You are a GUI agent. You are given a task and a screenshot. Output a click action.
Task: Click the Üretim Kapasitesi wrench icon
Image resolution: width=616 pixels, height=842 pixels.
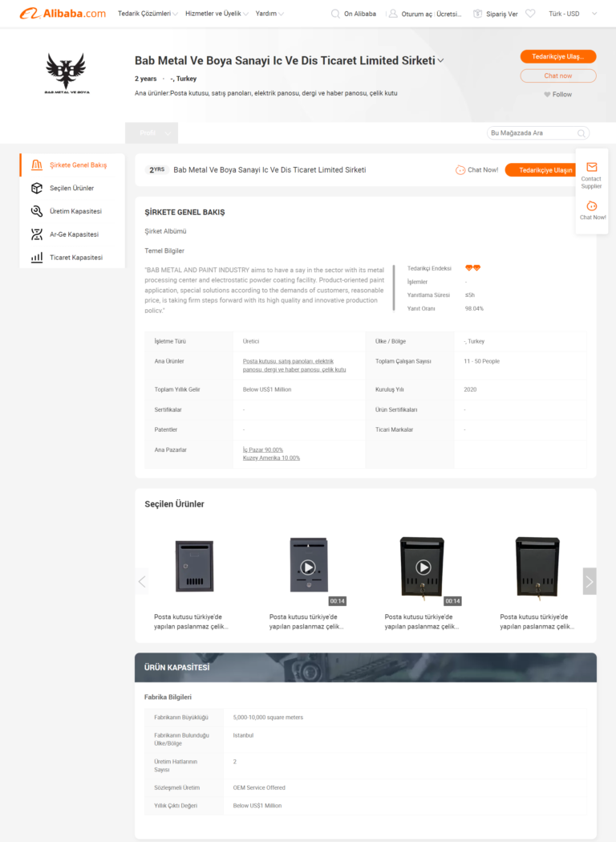tap(36, 211)
